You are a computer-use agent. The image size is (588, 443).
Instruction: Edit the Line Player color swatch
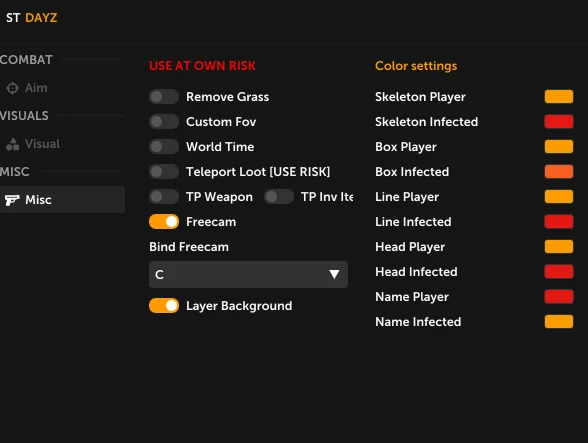[x=559, y=197]
